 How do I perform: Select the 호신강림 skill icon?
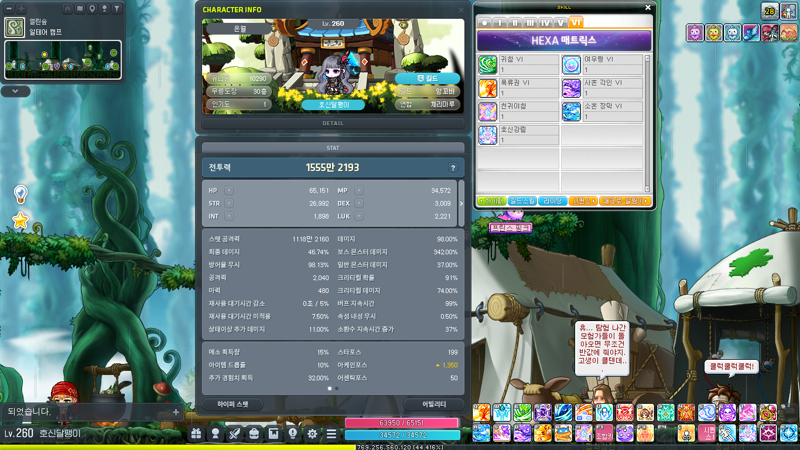(488, 135)
